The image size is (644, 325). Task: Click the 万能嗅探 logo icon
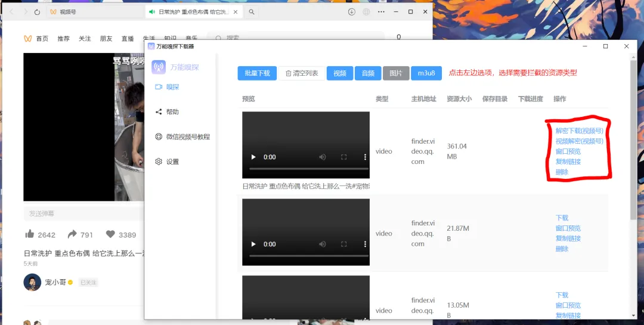[x=159, y=67]
